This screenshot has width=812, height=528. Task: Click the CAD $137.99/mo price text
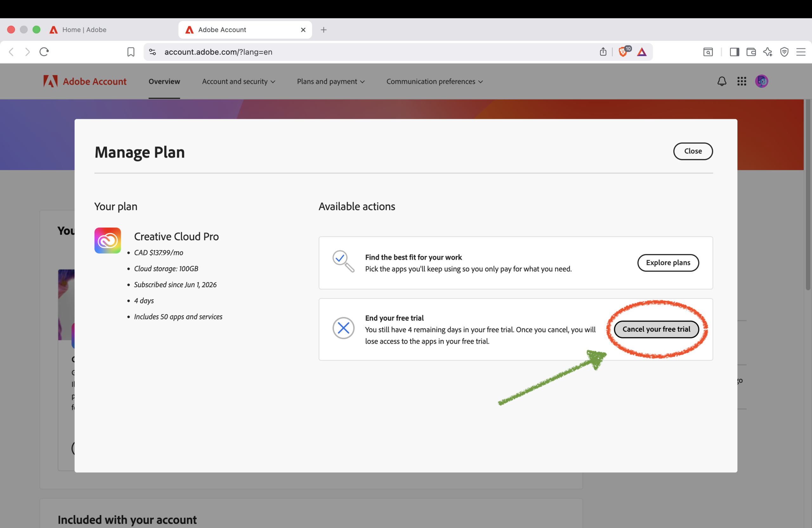click(x=158, y=252)
